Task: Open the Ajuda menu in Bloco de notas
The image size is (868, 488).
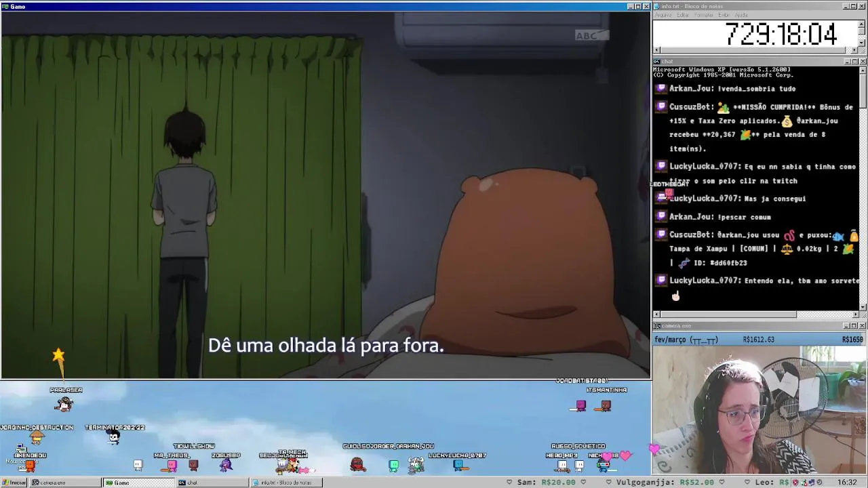Action: pyautogui.click(x=742, y=15)
